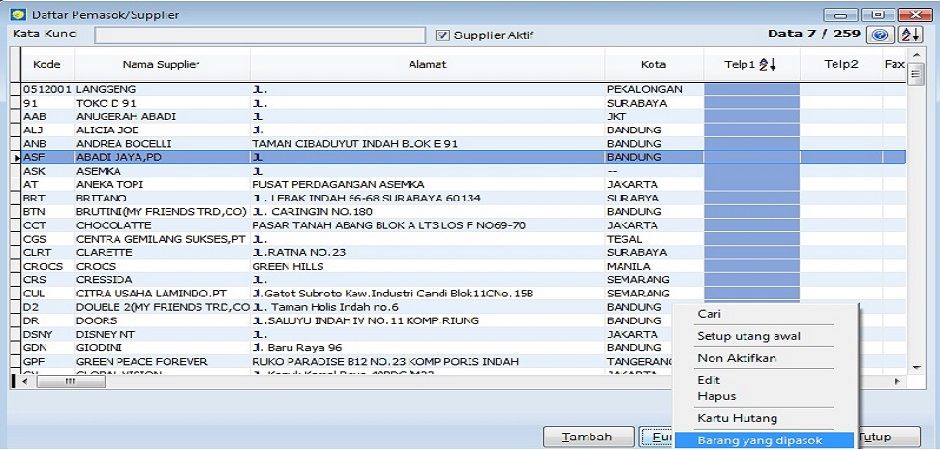This screenshot has height=450, width=940.
Task: Select the ANDREA BOCELLI row
Action: click(x=463, y=144)
